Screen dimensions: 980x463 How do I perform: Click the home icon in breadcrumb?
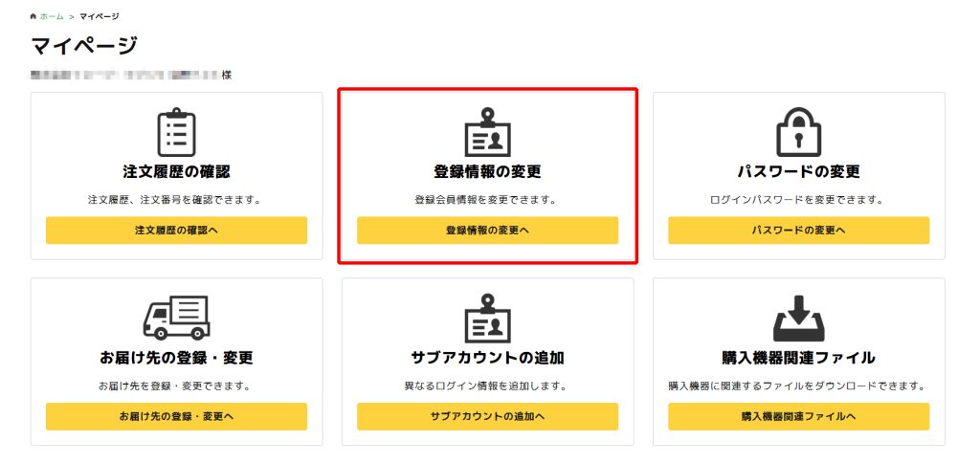34,17
